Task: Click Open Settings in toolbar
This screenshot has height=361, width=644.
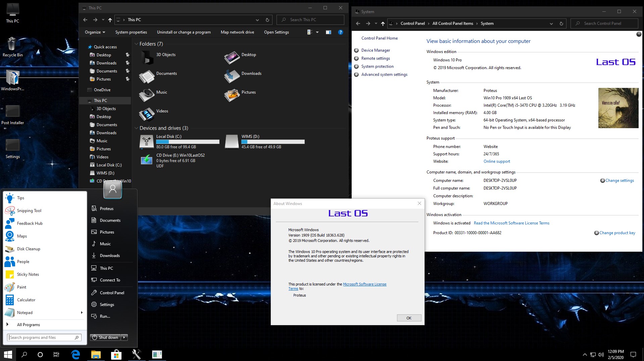Action: [x=277, y=32]
